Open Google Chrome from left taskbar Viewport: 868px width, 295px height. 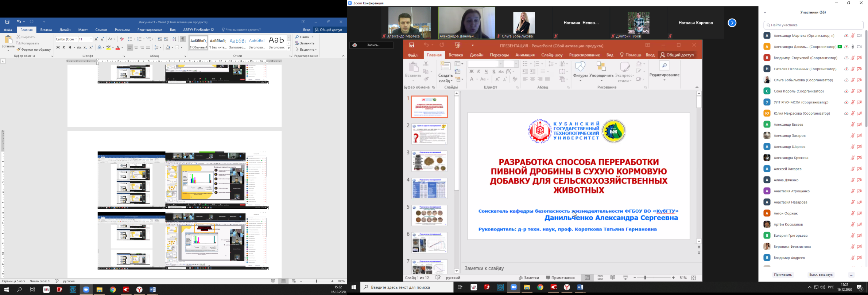coord(113,290)
